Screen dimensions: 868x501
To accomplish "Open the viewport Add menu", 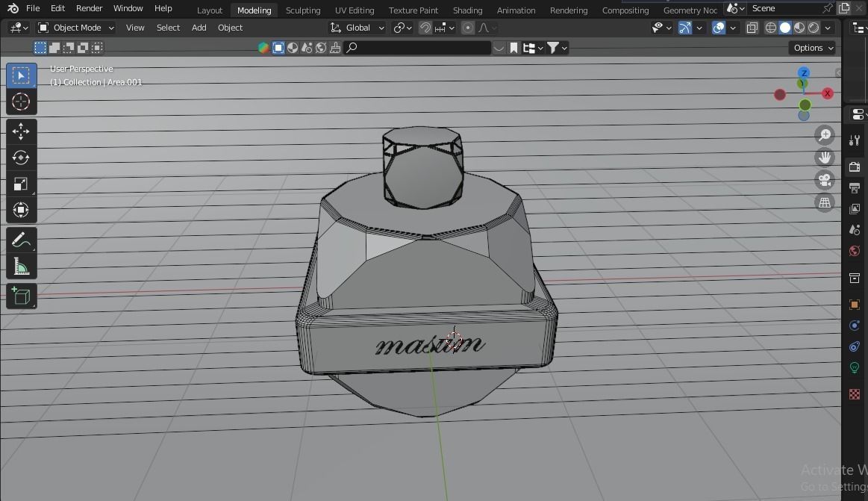I will [x=199, y=28].
